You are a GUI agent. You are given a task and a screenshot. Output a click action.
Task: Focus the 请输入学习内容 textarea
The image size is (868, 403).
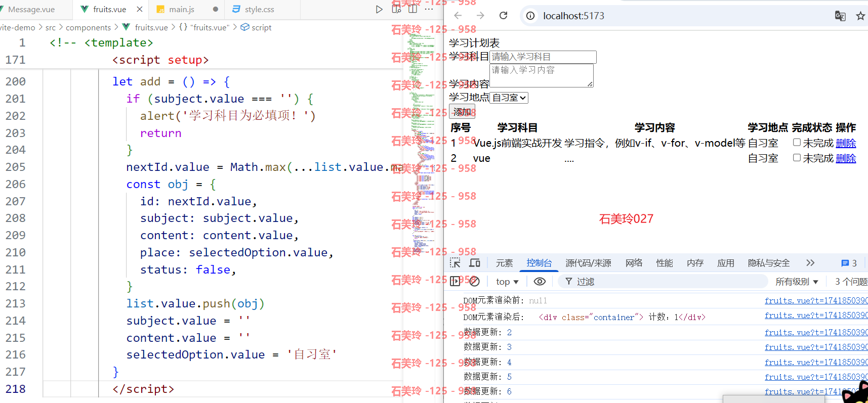pyautogui.click(x=542, y=75)
